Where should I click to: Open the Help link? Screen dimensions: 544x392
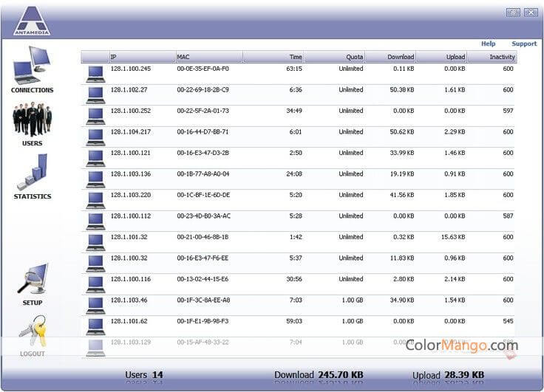point(488,44)
